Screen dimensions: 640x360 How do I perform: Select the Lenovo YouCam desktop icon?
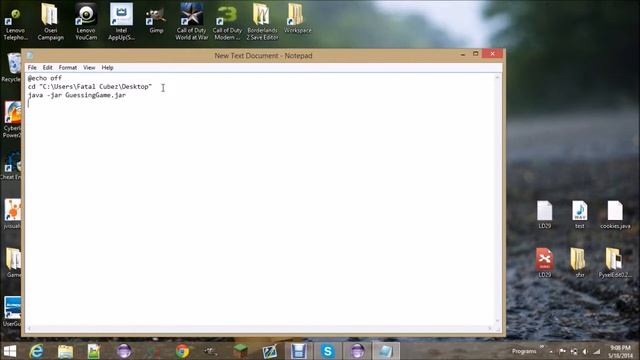(86, 21)
